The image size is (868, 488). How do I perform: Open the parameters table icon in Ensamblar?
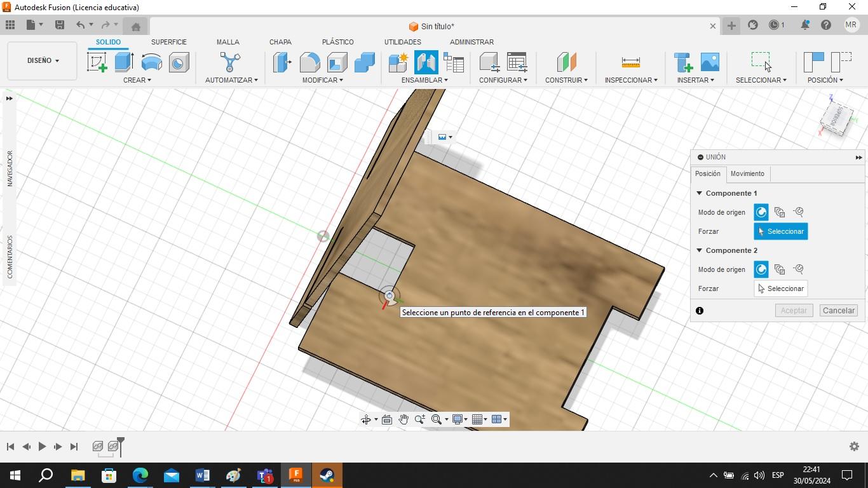click(454, 62)
